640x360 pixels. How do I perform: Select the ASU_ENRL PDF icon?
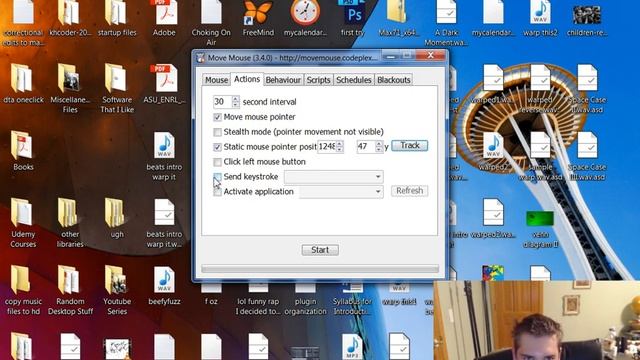(164, 84)
